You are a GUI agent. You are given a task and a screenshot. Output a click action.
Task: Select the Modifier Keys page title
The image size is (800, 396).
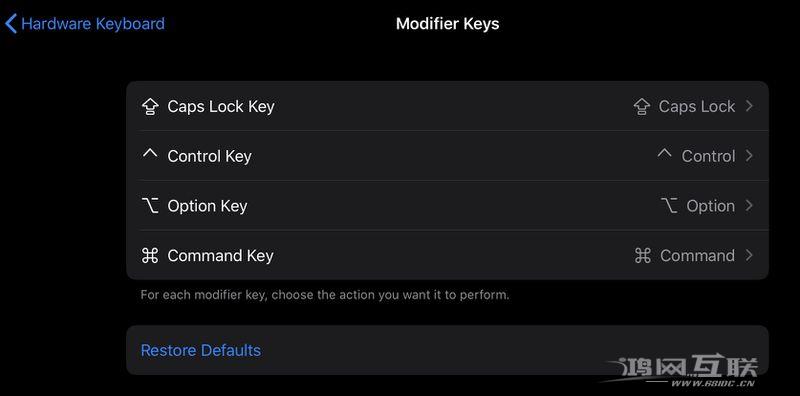coord(447,24)
